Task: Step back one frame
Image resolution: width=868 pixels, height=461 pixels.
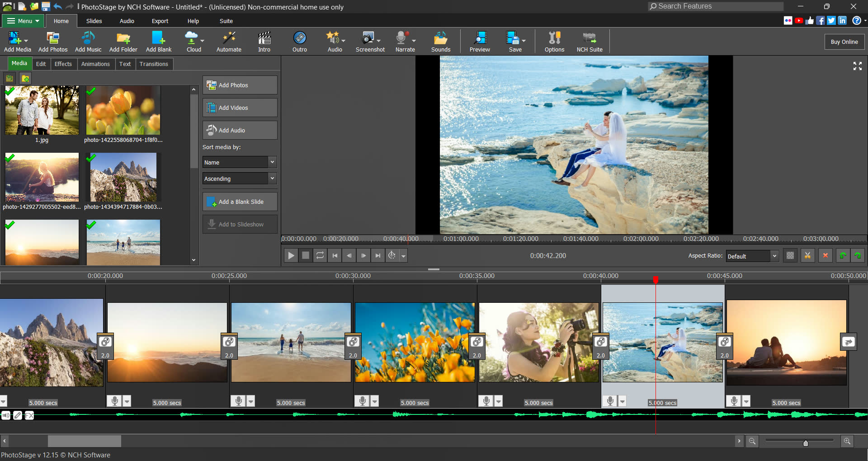Action: (x=349, y=255)
